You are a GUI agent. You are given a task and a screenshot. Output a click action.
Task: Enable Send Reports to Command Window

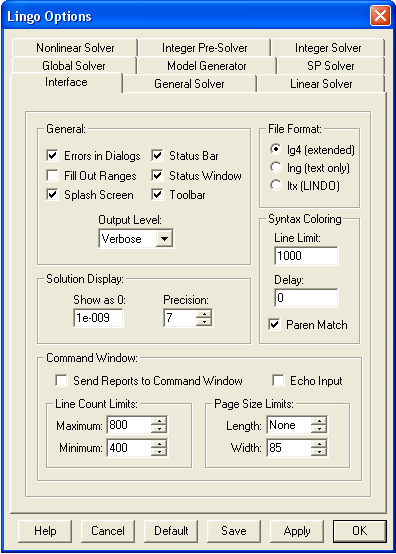point(61,381)
